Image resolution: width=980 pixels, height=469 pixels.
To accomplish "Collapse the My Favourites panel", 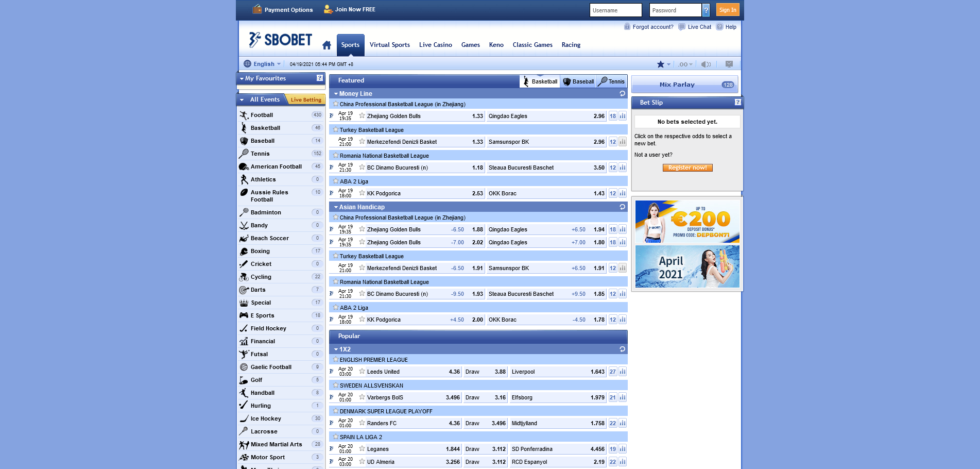I will (242, 79).
